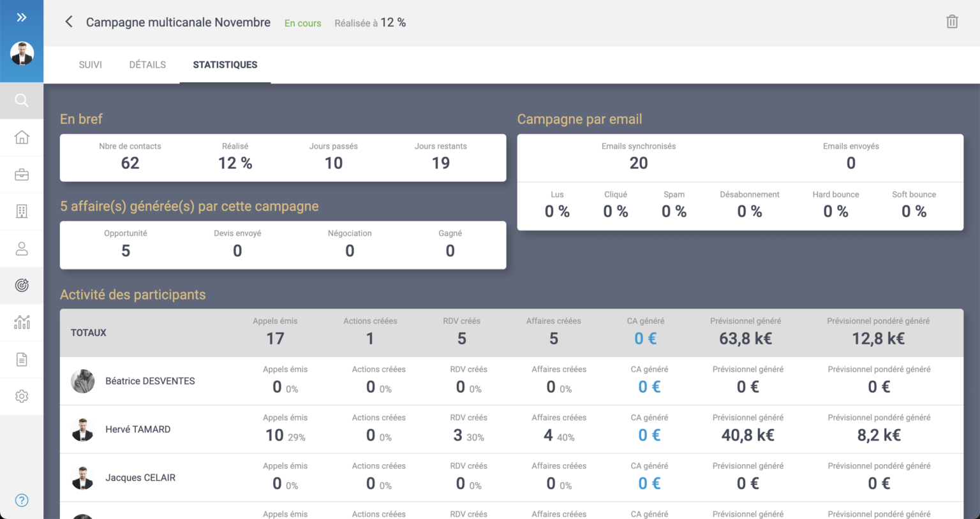Open the help question mark icon
Image resolution: width=980 pixels, height=519 pixels.
pyautogui.click(x=22, y=500)
